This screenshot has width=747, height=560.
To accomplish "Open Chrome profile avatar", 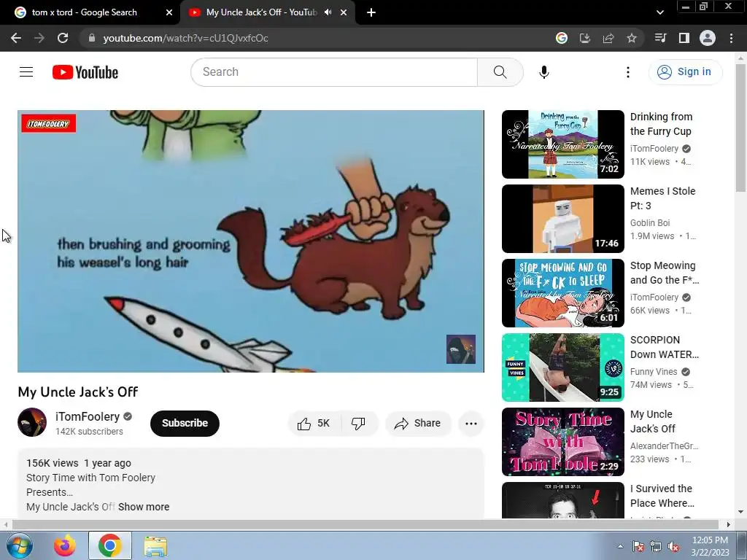I will coord(708,38).
